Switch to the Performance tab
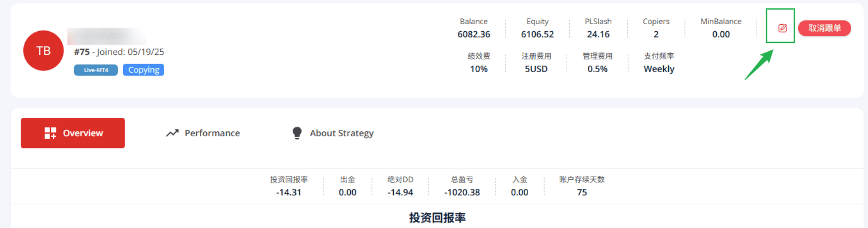The width and height of the screenshot is (868, 228). click(203, 133)
